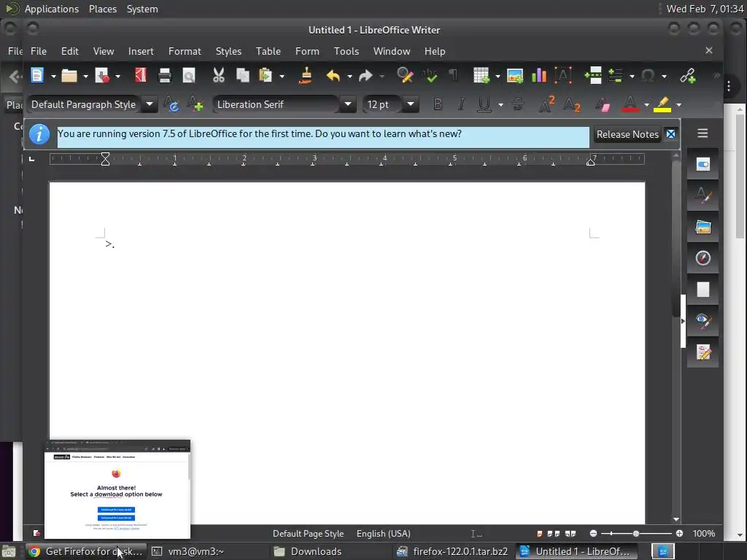Click the Release Notes button
This screenshot has width=747, height=560.
[x=627, y=134]
